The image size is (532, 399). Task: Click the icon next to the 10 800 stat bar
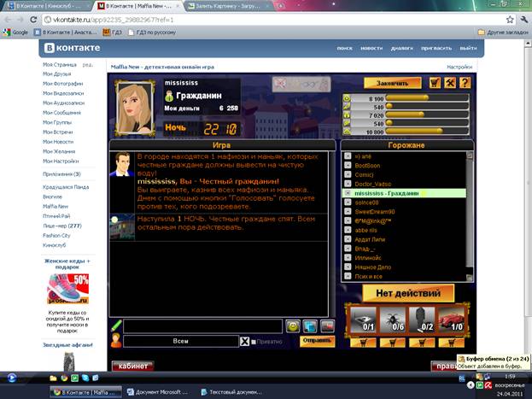[x=347, y=132]
